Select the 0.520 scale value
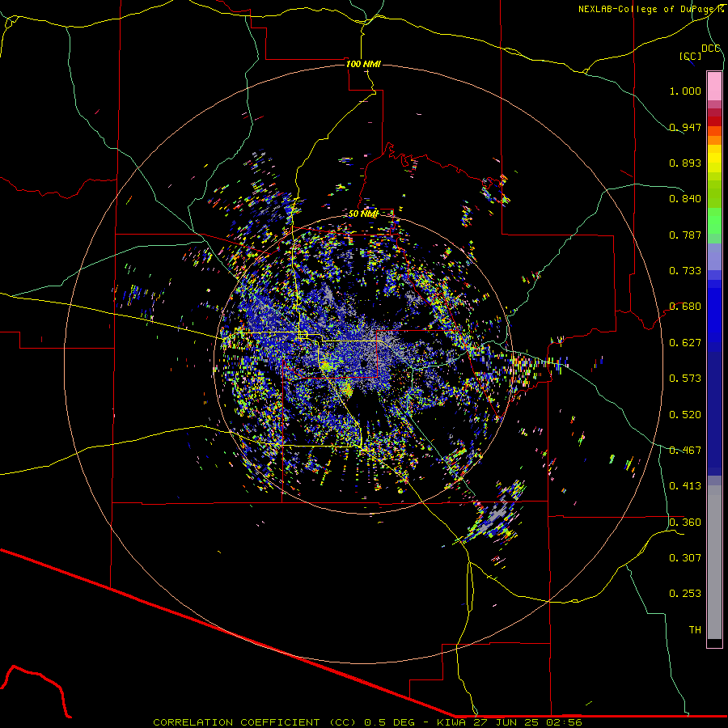 [685, 415]
